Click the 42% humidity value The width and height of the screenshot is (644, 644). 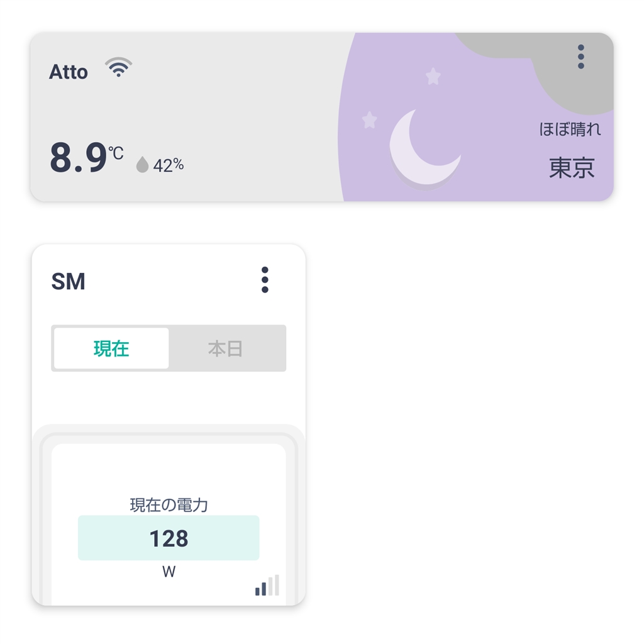click(x=169, y=165)
